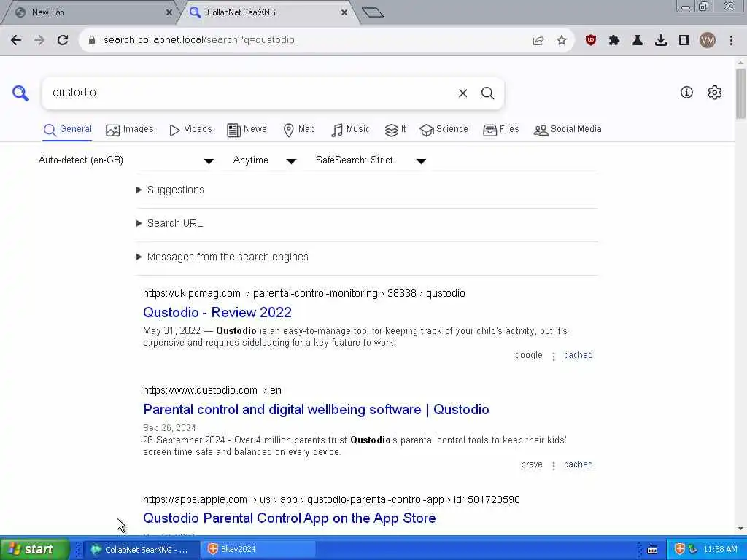Open the Windows start menu
747x560 pixels.
pos(34,550)
